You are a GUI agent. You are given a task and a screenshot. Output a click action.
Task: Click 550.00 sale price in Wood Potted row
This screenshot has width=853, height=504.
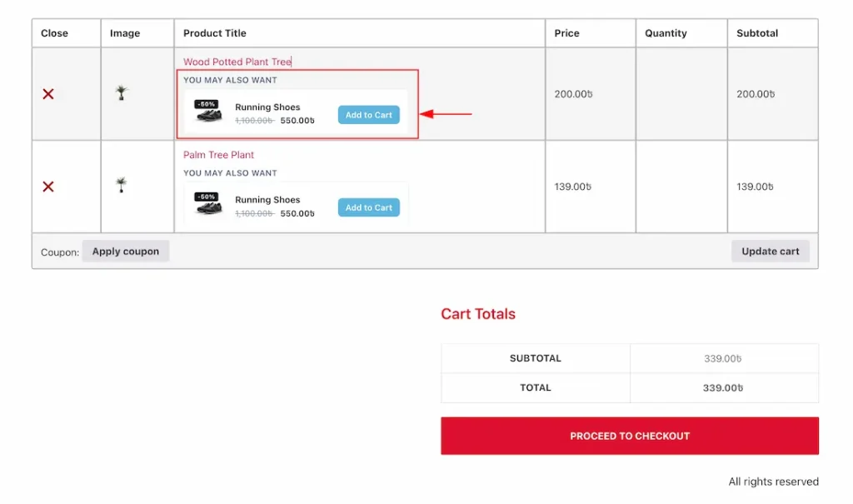pos(297,121)
